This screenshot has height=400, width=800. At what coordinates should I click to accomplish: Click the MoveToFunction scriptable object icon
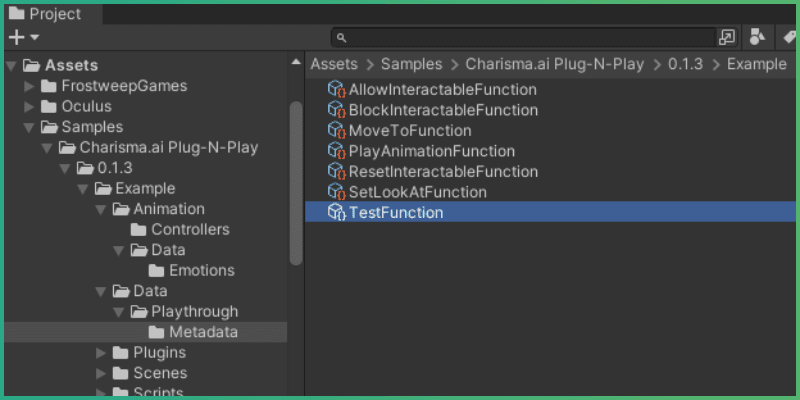(336, 130)
